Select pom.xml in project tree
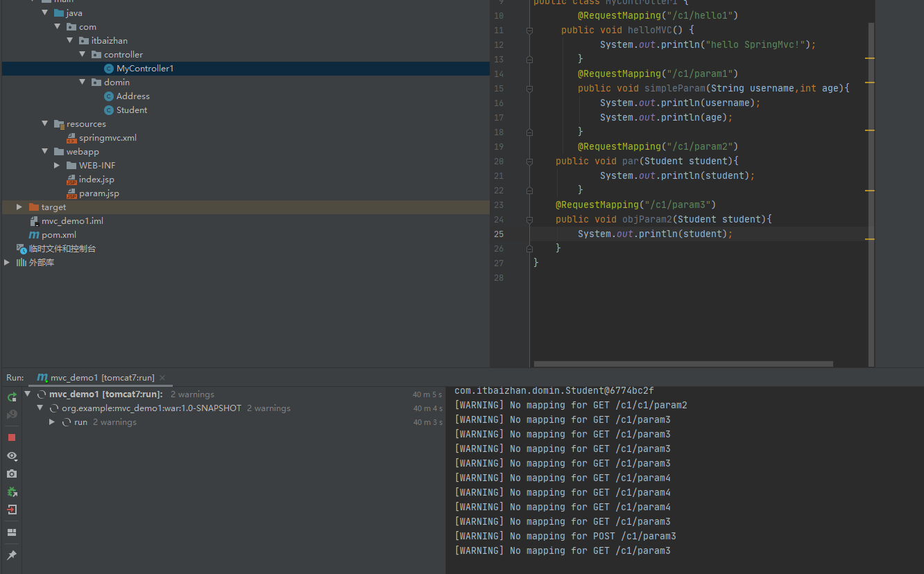Viewport: 924px width, 574px height. pyautogui.click(x=59, y=235)
